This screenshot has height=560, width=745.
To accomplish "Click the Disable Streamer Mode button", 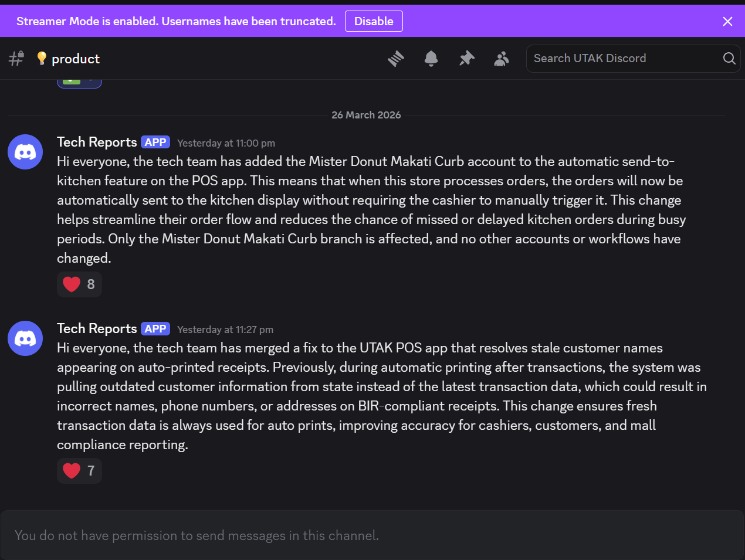I will coord(374,21).
